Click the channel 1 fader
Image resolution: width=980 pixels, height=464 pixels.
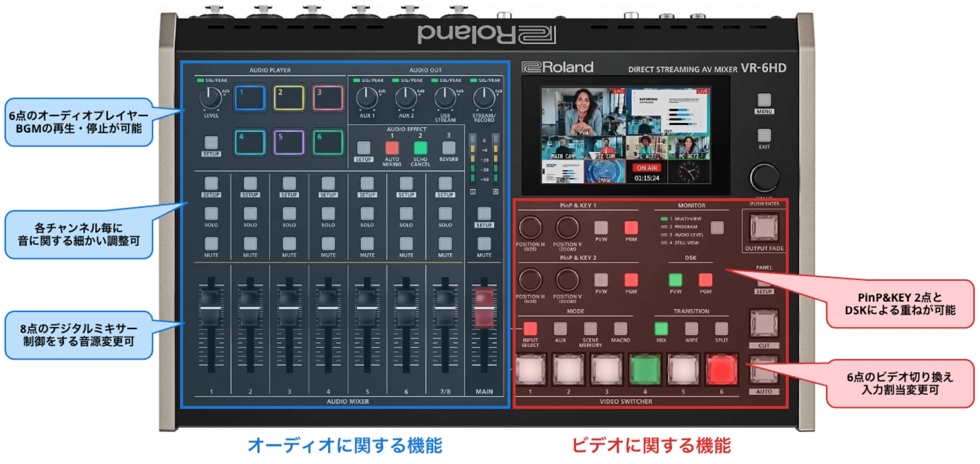click(211, 308)
